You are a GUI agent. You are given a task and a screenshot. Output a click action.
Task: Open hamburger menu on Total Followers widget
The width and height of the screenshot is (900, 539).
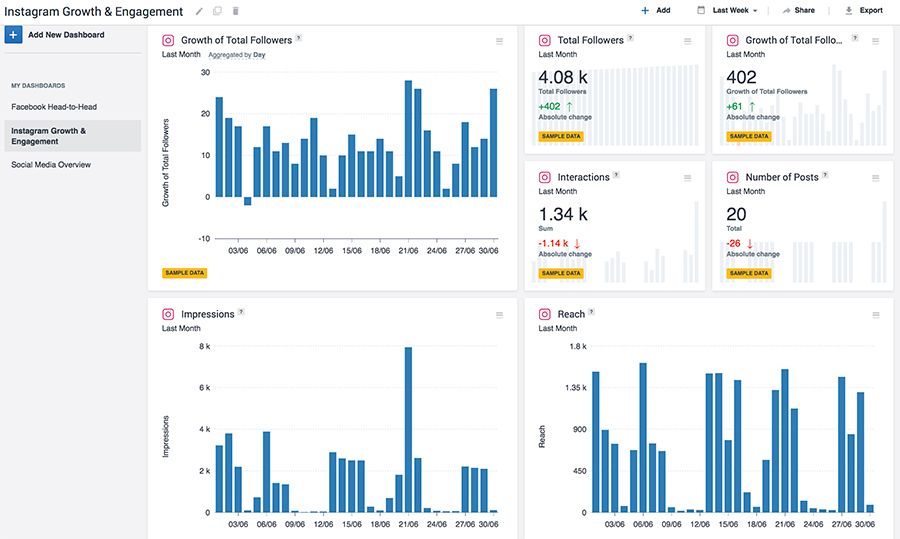(x=687, y=41)
